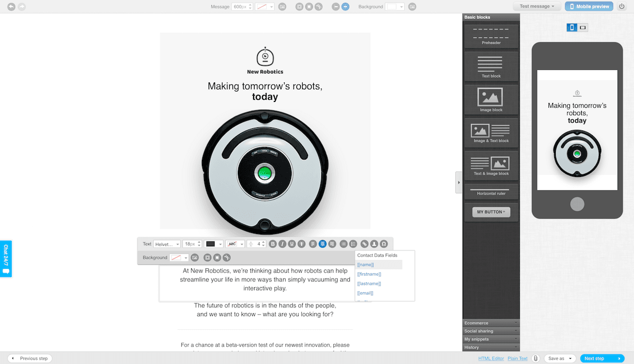634x364 pixels.
Task: Open the ABC text highlight color dropdown
Action: (x=235, y=244)
